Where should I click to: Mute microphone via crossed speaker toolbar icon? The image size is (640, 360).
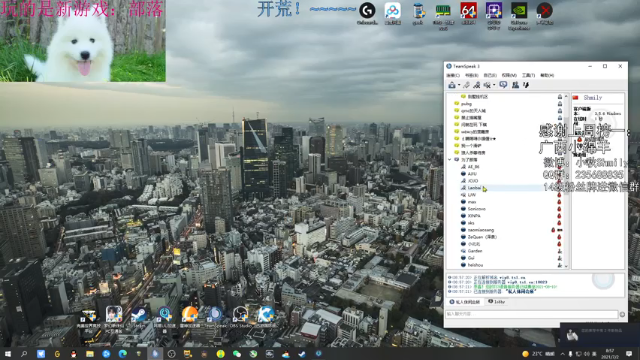click(487, 85)
